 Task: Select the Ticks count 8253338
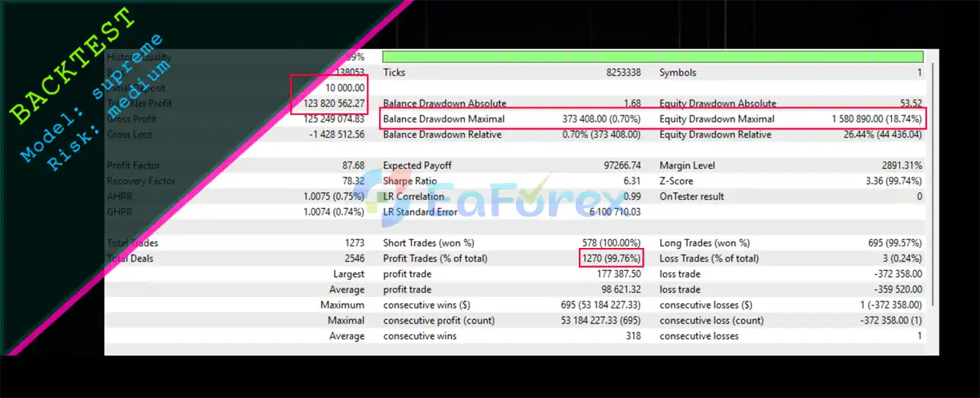622,73
